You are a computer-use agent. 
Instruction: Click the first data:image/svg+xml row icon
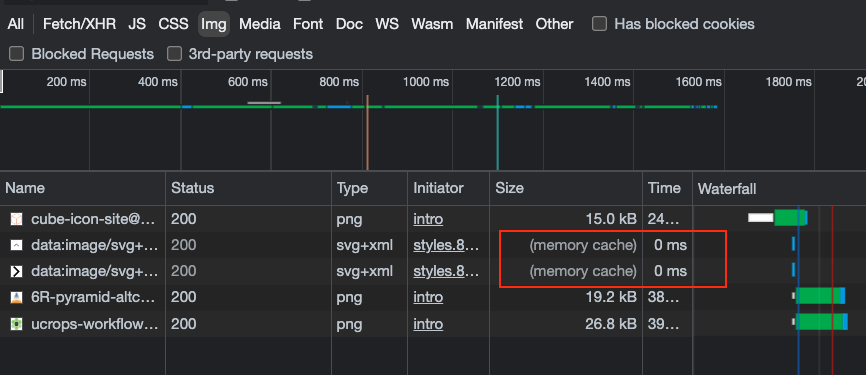(x=17, y=245)
